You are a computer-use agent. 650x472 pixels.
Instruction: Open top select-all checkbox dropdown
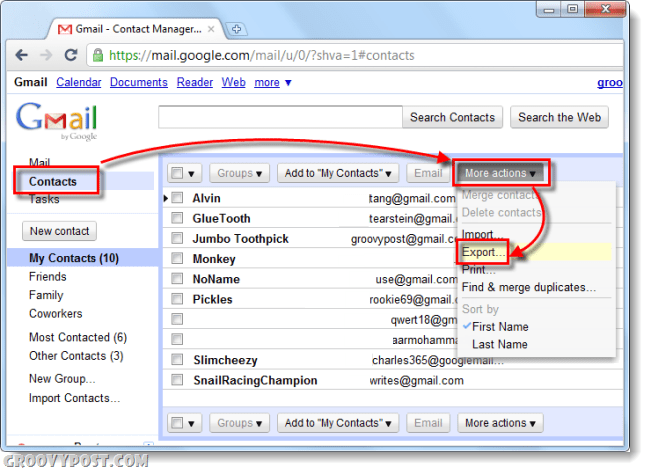[184, 173]
